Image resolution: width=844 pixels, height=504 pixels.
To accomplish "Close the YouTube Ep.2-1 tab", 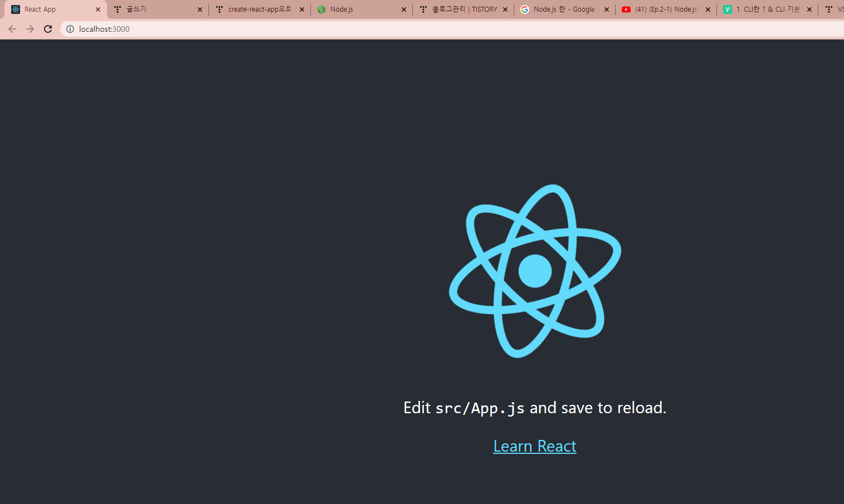I will click(x=708, y=9).
